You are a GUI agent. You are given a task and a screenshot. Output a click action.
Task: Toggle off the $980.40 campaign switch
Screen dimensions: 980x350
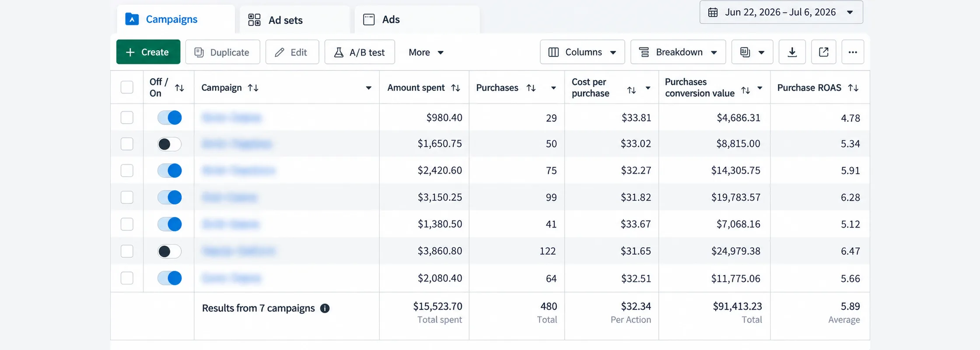[170, 118]
